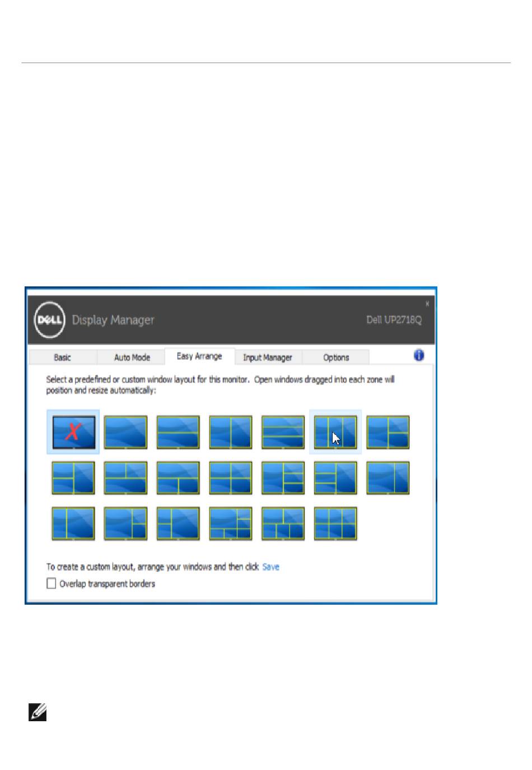The width and height of the screenshot is (532, 770).
Task: Go to the Input Manager tab
Action: pos(268,358)
